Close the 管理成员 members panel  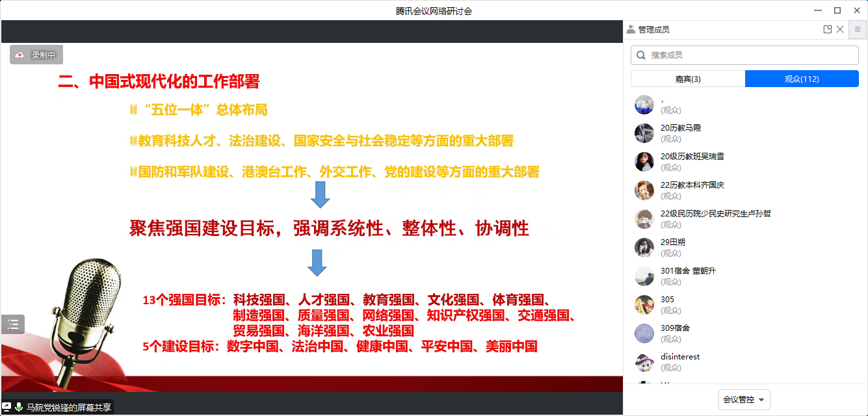840,29
